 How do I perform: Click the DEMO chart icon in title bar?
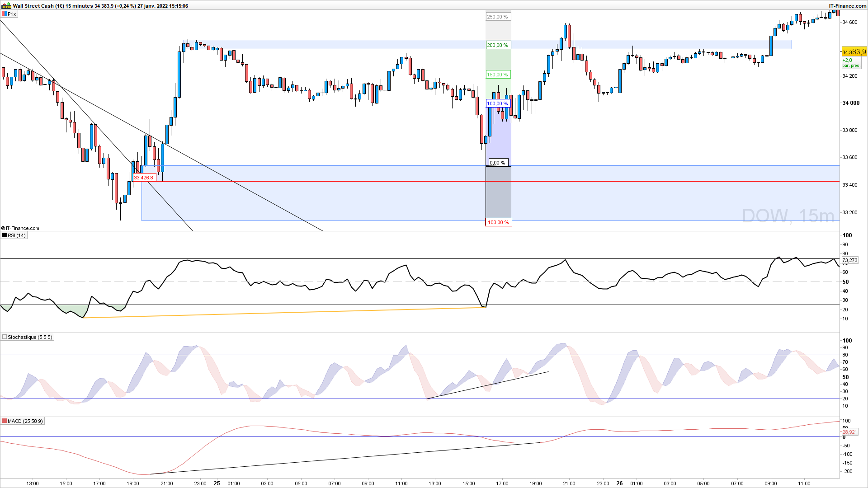tap(6, 6)
